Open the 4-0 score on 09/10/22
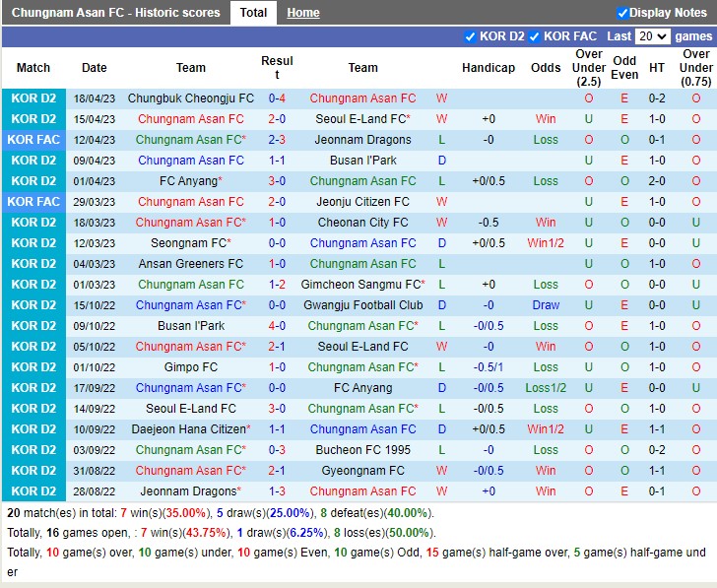Image resolution: width=717 pixels, height=588 pixels. pyautogui.click(x=277, y=326)
